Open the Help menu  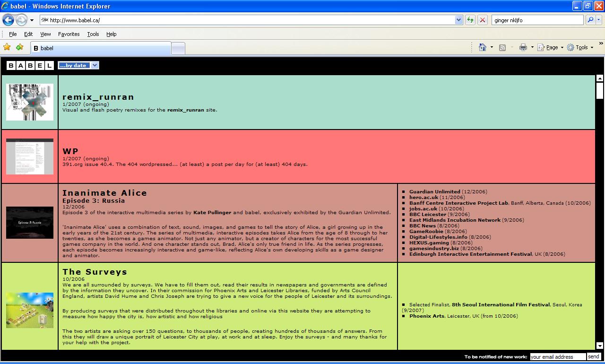(111, 34)
